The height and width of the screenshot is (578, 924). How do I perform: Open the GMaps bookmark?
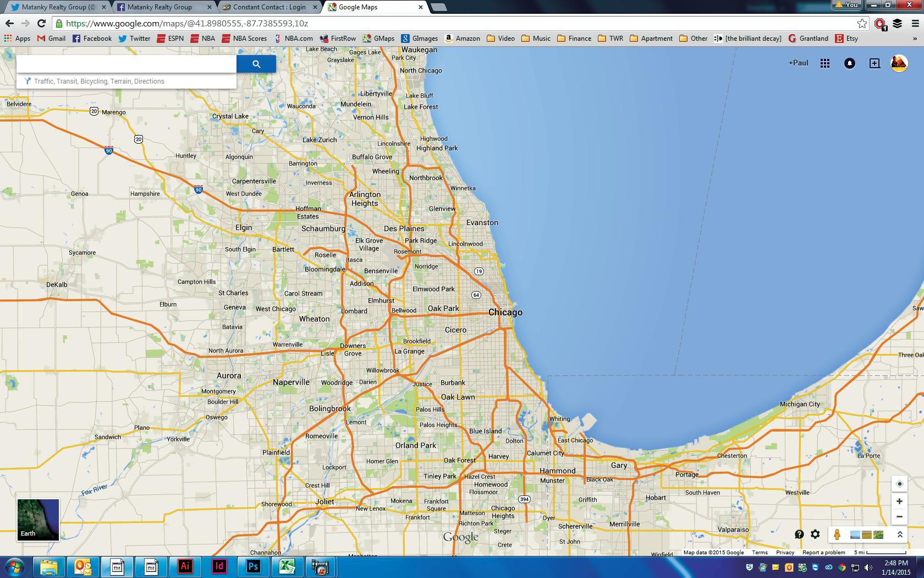pos(378,39)
